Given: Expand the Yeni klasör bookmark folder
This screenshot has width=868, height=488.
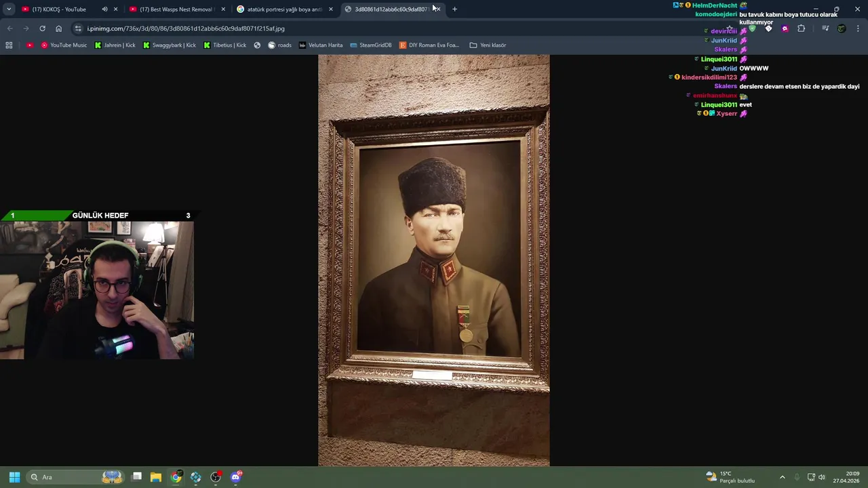Looking at the screenshot, I should tap(488, 45).
